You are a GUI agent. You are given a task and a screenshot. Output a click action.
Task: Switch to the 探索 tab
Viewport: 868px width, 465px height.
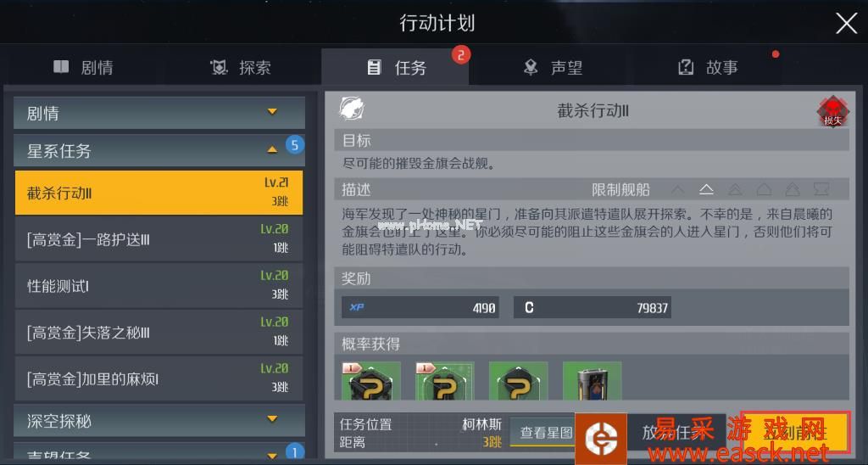[x=241, y=68]
